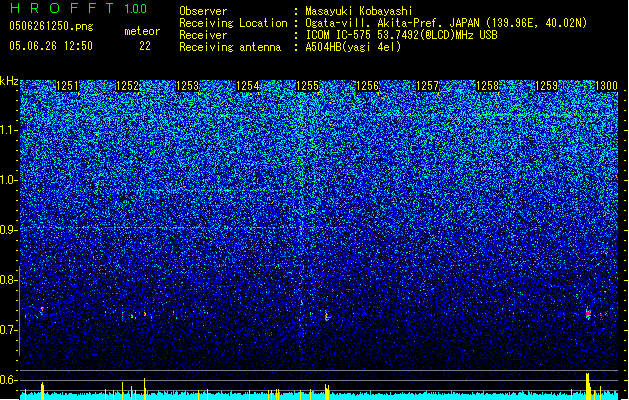Click the Receiver ICOM IC-575 text
The width and height of the screenshot is (629, 400).
[x=401, y=35]
